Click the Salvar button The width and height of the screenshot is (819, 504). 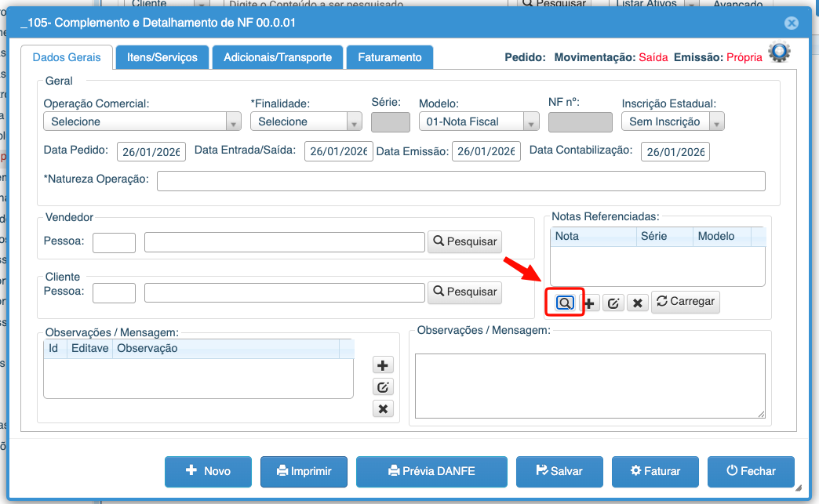[559, 471]
